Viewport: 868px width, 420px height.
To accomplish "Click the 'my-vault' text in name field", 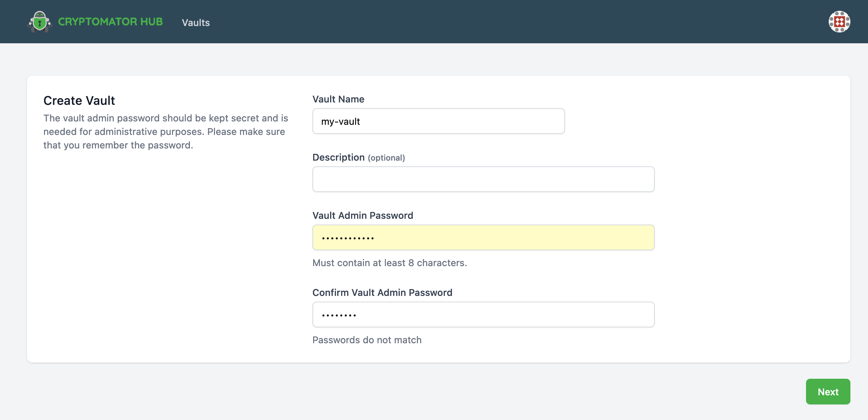I will (340, 121).
